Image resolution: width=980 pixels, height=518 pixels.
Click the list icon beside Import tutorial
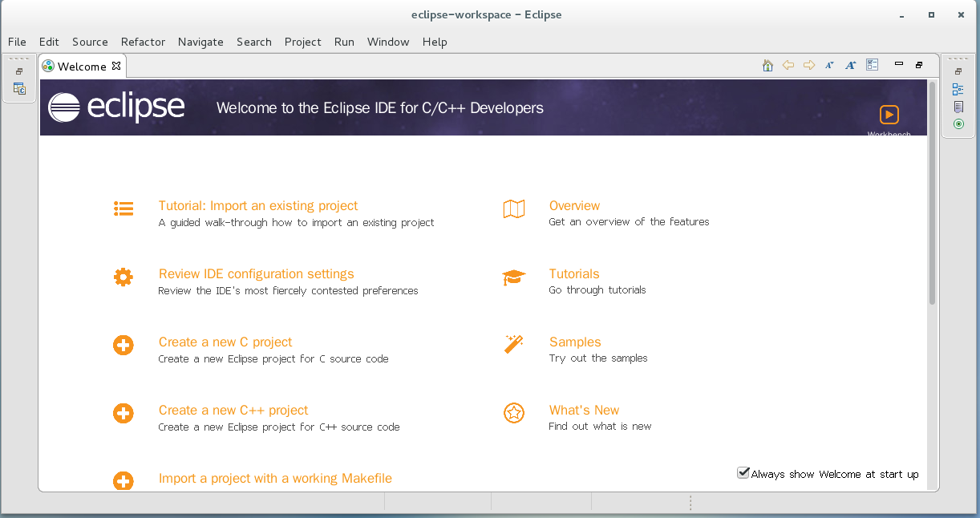point(124,209)
